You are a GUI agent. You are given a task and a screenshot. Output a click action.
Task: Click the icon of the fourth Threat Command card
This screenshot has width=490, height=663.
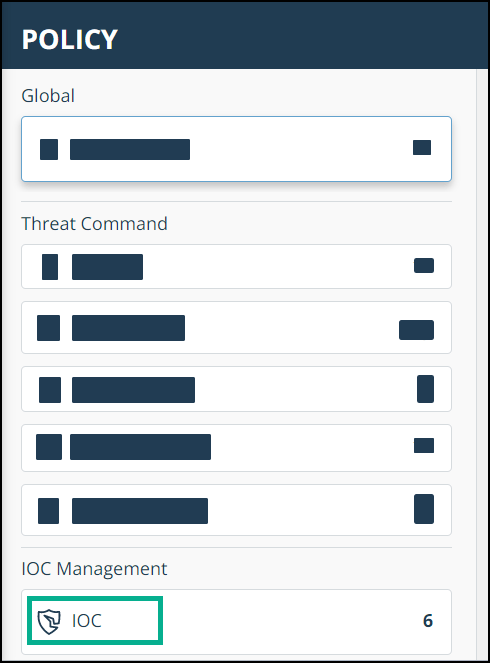[49, 447]
